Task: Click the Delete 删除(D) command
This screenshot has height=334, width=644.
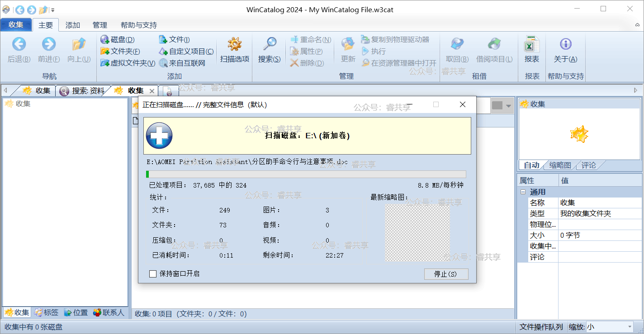Action: click(x=307, y=63)
